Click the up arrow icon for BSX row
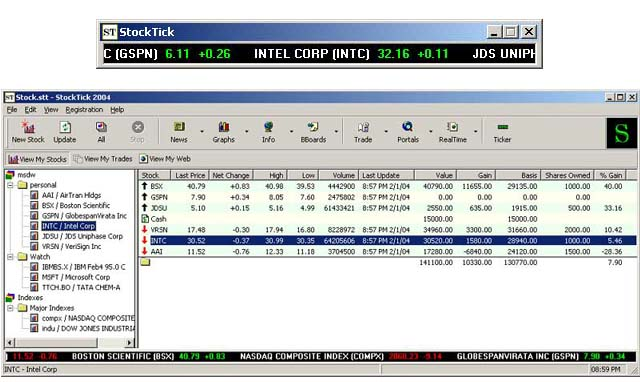 pyautogui.click(x=144, y=186)
